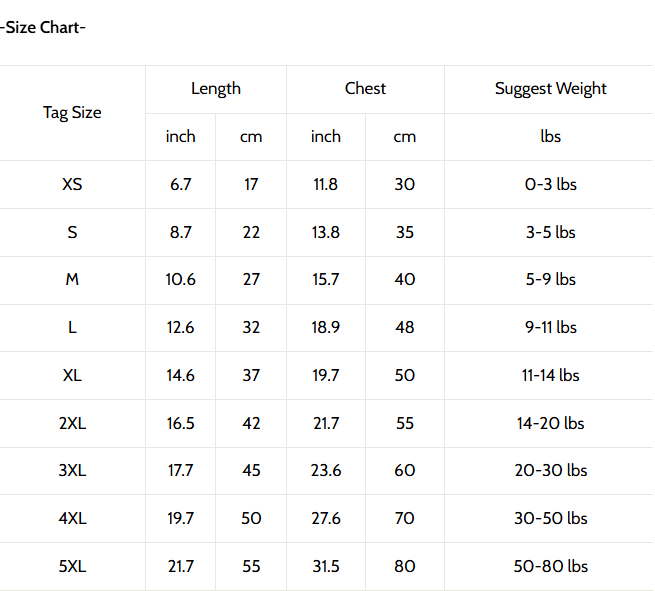Click the lbs unit subheader
This screenshot has height=591, width=655.
(x=551, y=137)
